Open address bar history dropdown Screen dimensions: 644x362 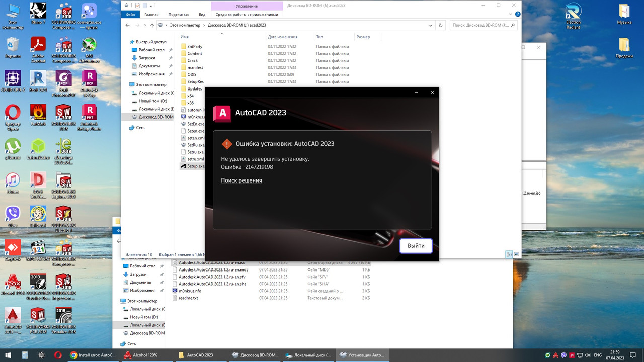(431, 25)
